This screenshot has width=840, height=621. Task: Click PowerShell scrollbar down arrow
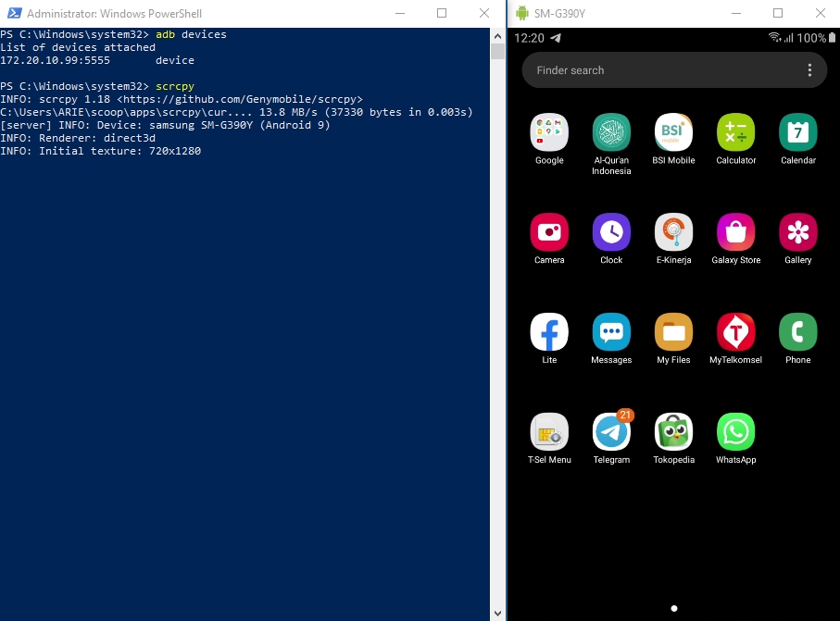coord(497,614)
